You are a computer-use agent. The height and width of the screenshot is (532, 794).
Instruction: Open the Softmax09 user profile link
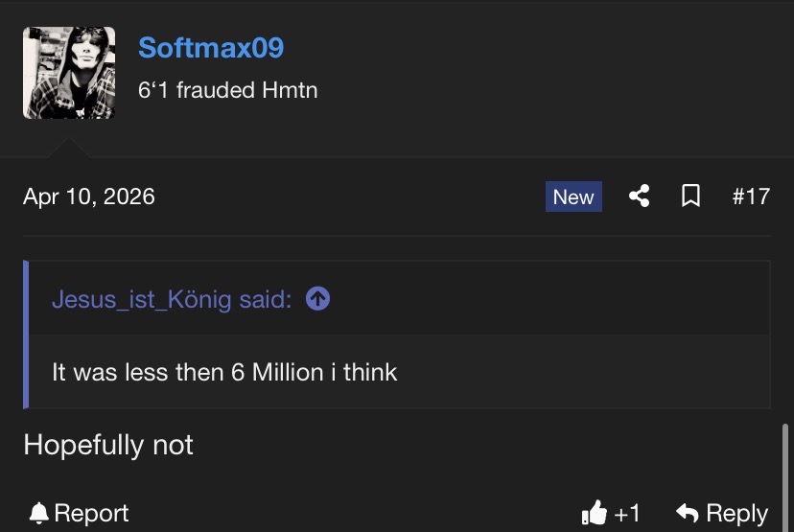coord(211,48)
